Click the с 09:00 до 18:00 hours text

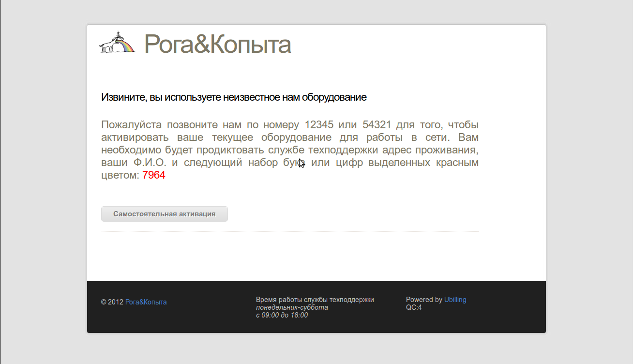point(282,315)
